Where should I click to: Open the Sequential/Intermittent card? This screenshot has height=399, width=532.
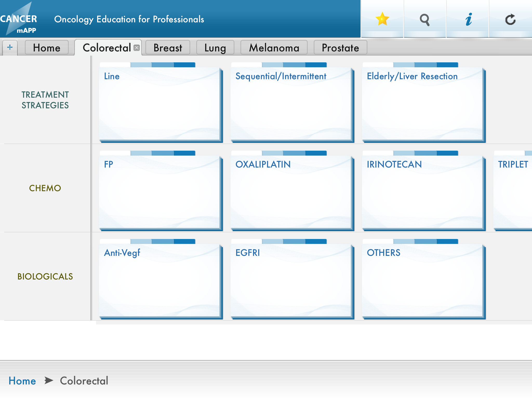pyautogui.click(x=291, y=104)
